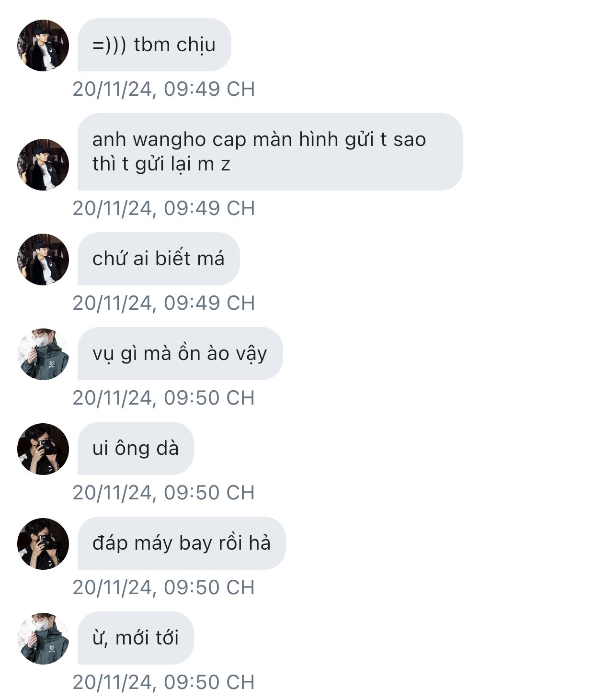Click timestamp below 'chứ ai biết má'
This screenshot has height=700, width=595.
164,303
